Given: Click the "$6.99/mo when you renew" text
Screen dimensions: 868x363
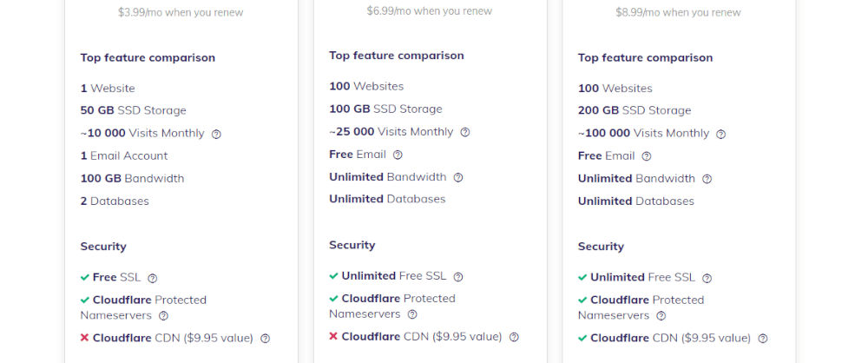Looking at the screenshot, I should [429, 11].
